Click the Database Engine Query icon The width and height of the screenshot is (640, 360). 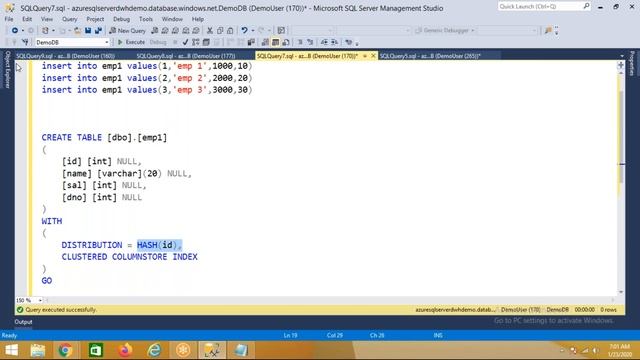[x=155, y=31]
